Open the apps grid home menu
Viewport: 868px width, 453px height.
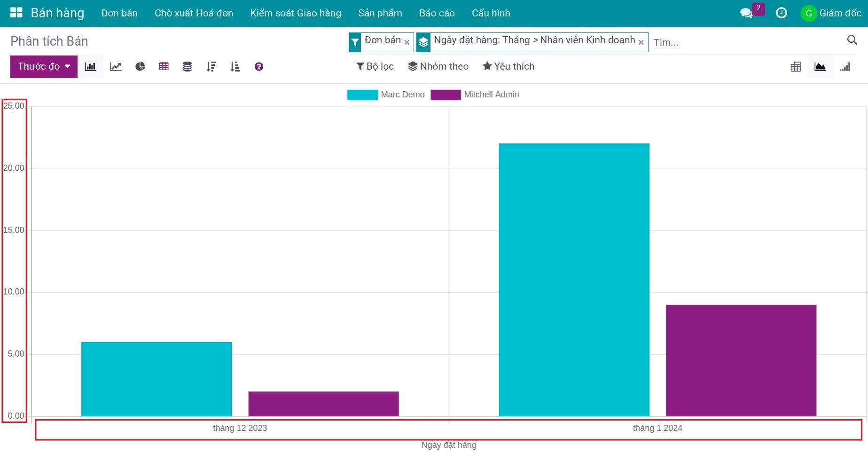point(16,13)
